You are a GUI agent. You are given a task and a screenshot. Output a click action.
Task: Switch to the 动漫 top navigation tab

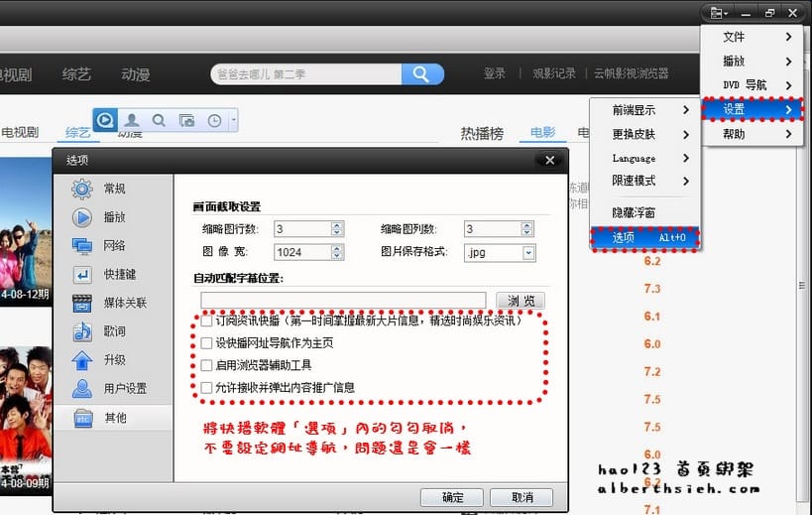coord(136,74)
